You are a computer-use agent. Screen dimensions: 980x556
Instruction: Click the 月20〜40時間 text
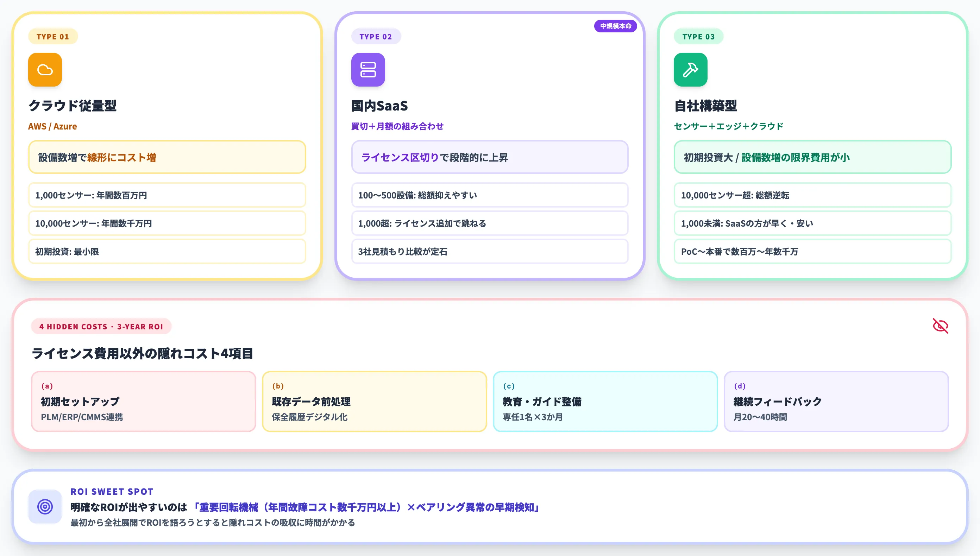tap(760, 417)
